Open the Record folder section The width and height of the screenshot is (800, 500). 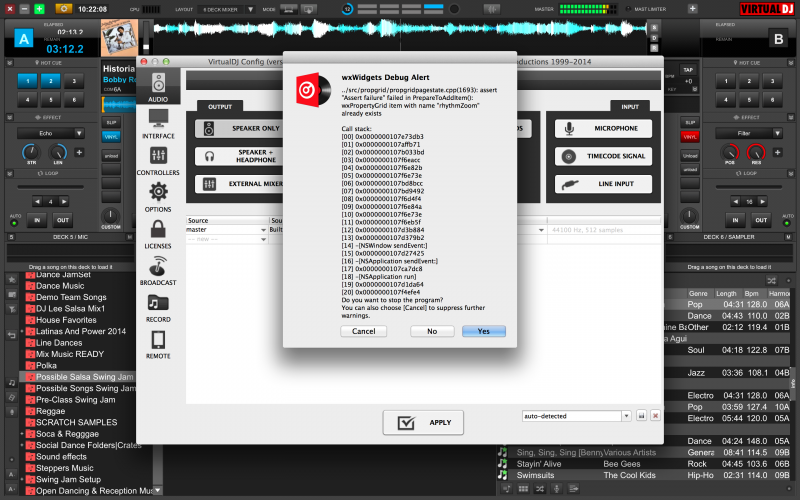158,307
